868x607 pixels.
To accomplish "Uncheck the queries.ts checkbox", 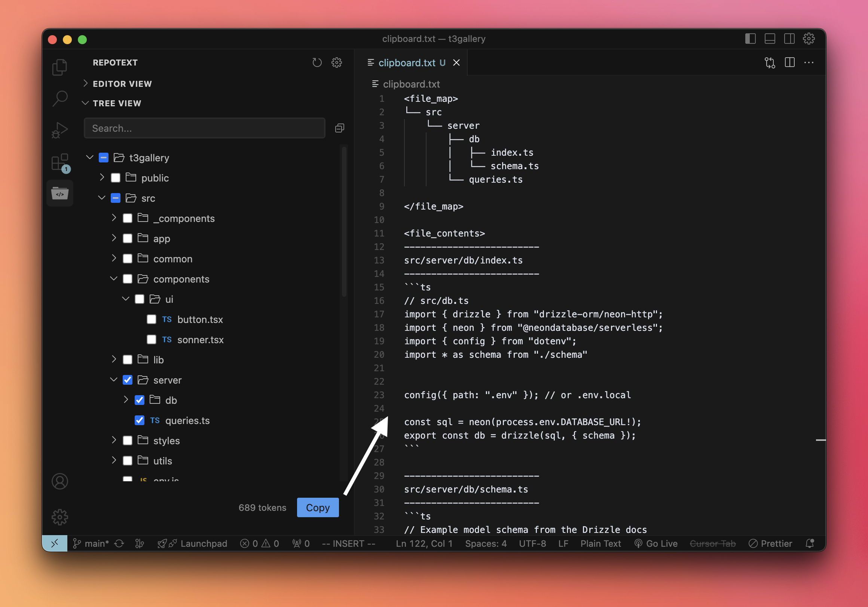I will (x=140, y=420).
